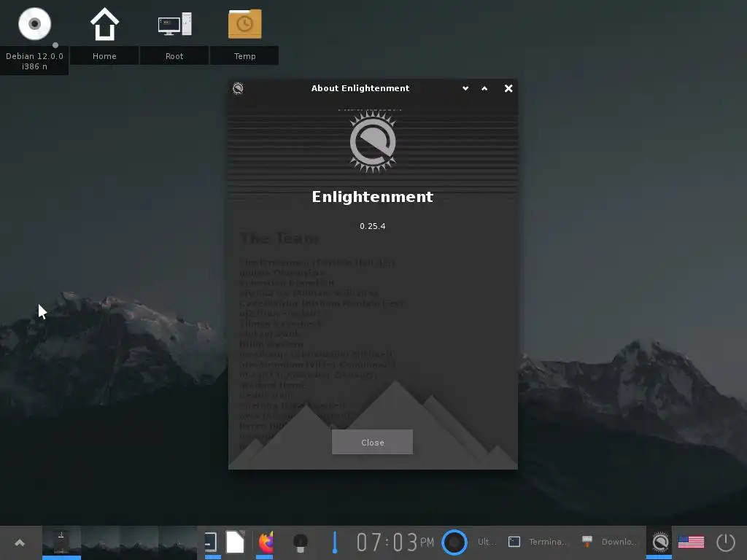
Task: Click the 07:03 PM clock
Action: 395,542
